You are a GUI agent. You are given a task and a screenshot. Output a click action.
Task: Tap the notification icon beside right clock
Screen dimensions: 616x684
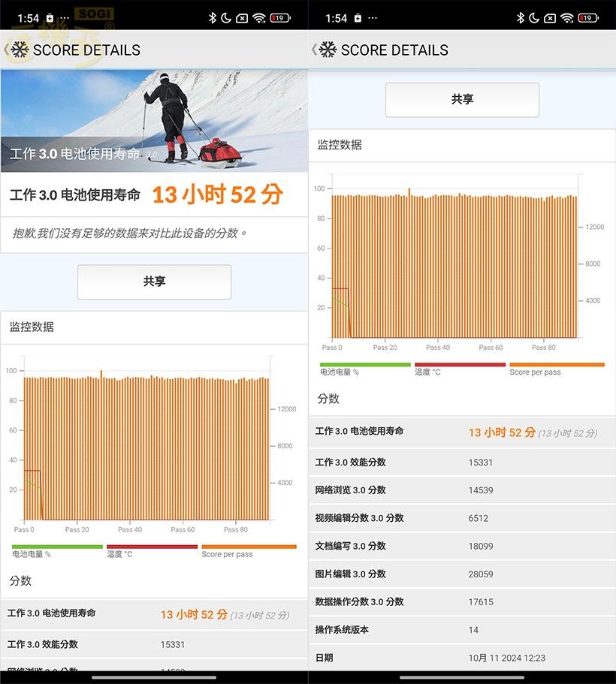click(x=358, y=18)
